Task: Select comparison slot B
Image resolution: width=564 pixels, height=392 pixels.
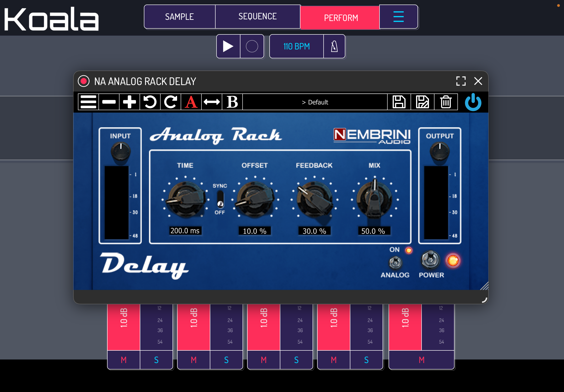Action: (232, 102)
